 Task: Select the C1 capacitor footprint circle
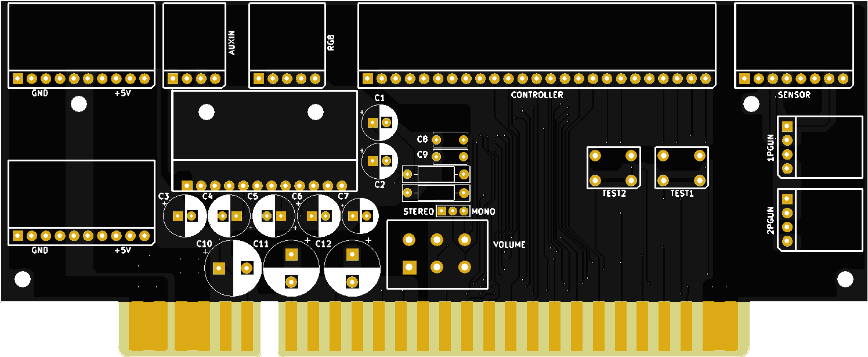click(379, 122)
